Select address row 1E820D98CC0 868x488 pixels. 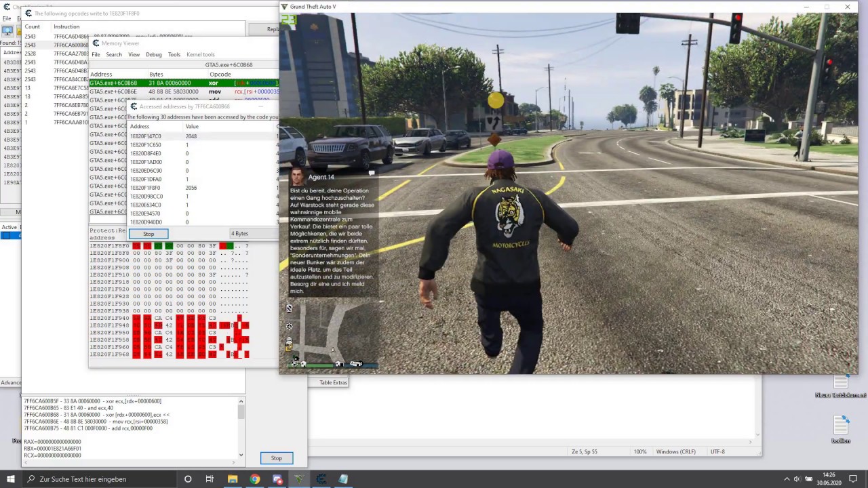[x=203, y=197]
